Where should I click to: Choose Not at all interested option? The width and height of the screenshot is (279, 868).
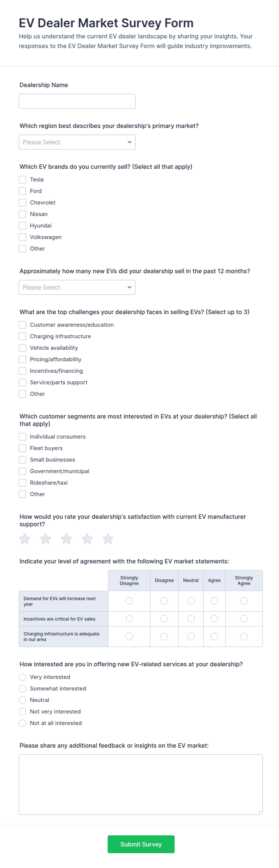[22, 723]
